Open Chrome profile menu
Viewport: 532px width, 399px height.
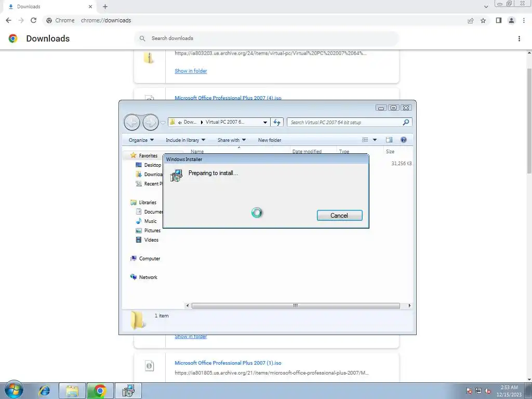pyautogui.click(x=511, y=20)
